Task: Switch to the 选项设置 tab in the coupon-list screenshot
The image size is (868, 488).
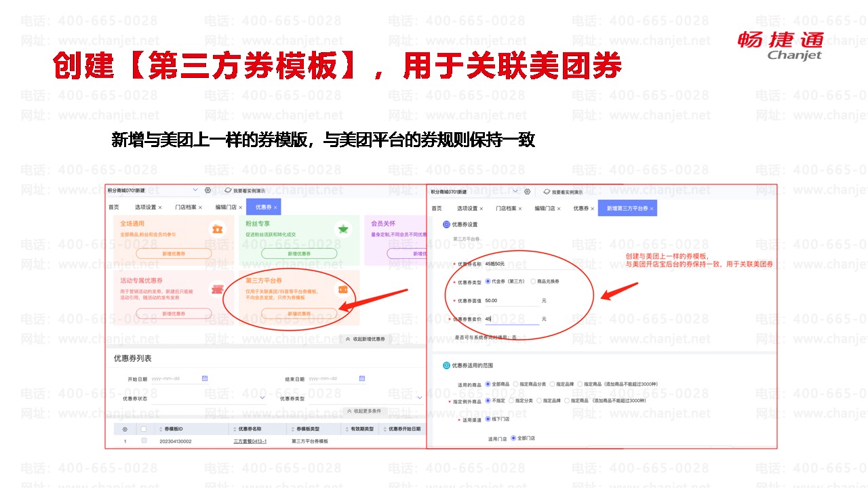Action: [145, 207]
